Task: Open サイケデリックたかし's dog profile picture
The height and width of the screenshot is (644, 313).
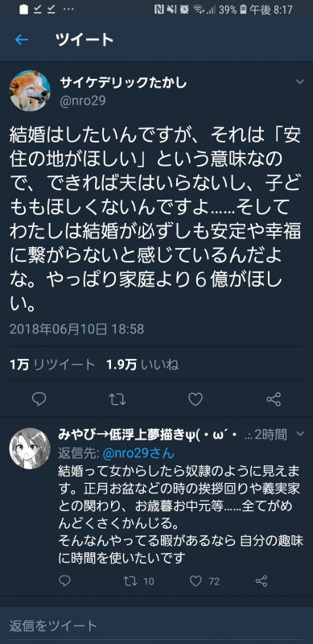Action: pyautogui.click(x=30, y=91)
